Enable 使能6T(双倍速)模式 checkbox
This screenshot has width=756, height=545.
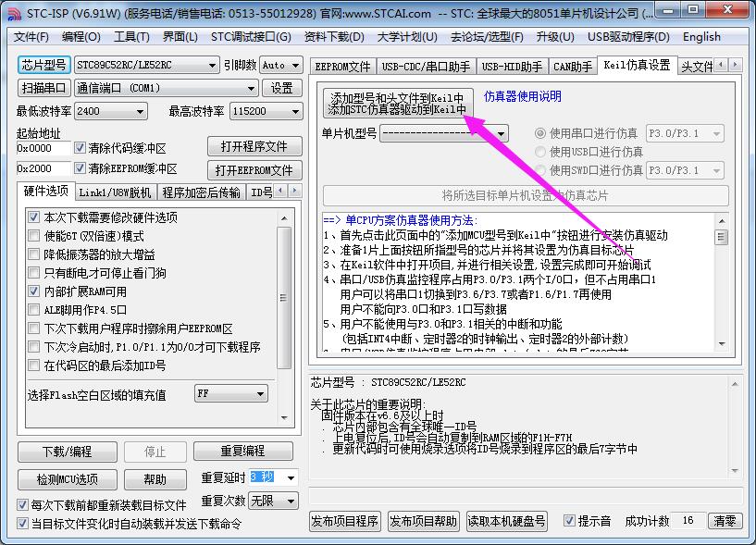pyautogui.click(x=33, y=236)
